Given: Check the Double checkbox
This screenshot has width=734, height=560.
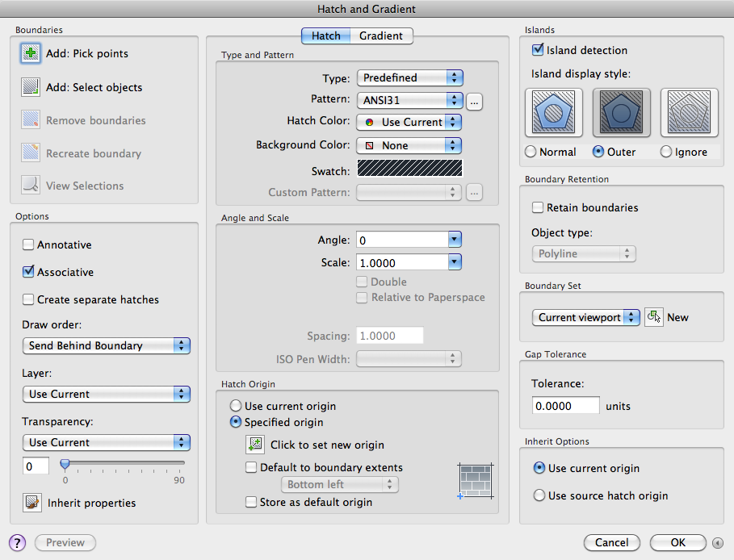Looking at the screenshot, I should [x=362, y=282].
